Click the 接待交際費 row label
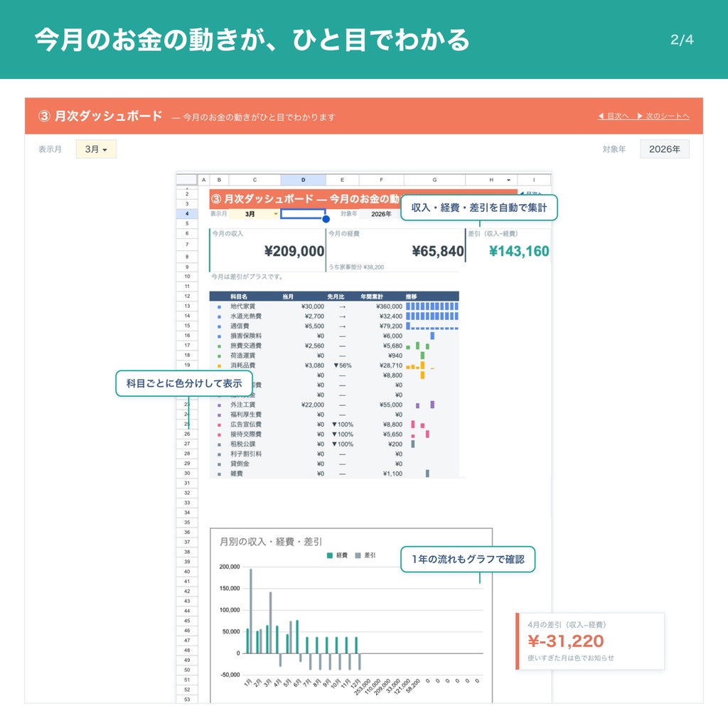Screen dimensions: 728x728 246,434
